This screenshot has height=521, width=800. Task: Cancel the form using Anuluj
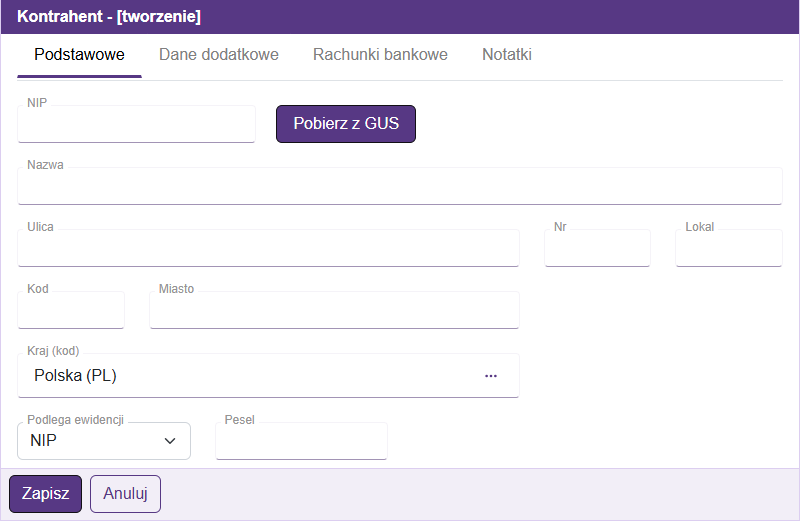125,494
